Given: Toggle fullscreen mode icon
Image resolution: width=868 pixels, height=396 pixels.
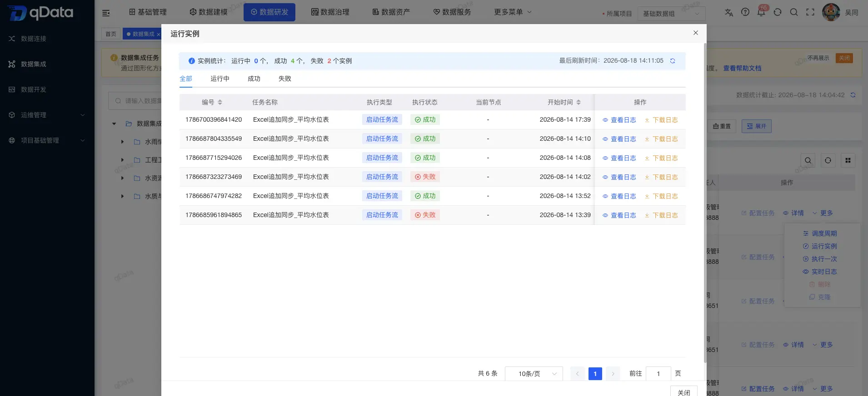Looking at the screenshot, I should coord(810,12).
